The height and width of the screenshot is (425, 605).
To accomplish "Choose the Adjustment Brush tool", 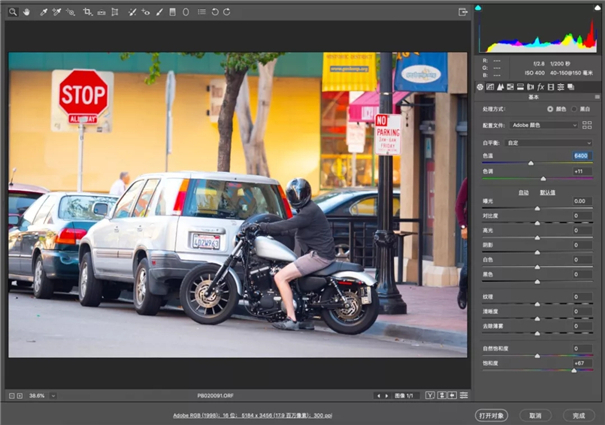I will tap(159, 12).
